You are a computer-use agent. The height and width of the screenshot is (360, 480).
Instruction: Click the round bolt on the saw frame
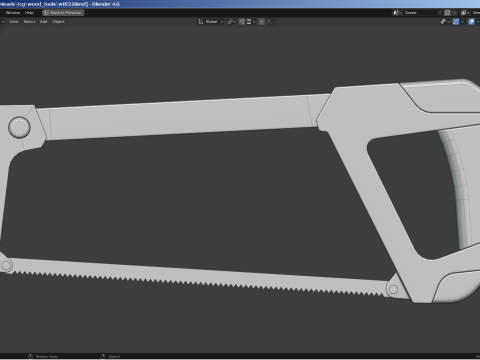(19, 127)
